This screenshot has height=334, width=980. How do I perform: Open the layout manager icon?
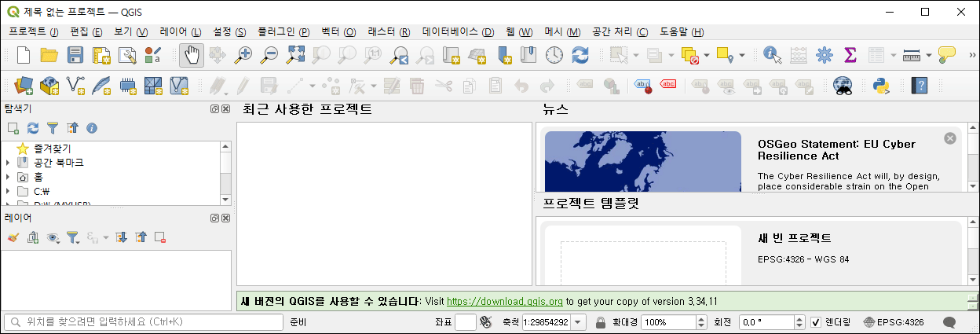[127, 55]
